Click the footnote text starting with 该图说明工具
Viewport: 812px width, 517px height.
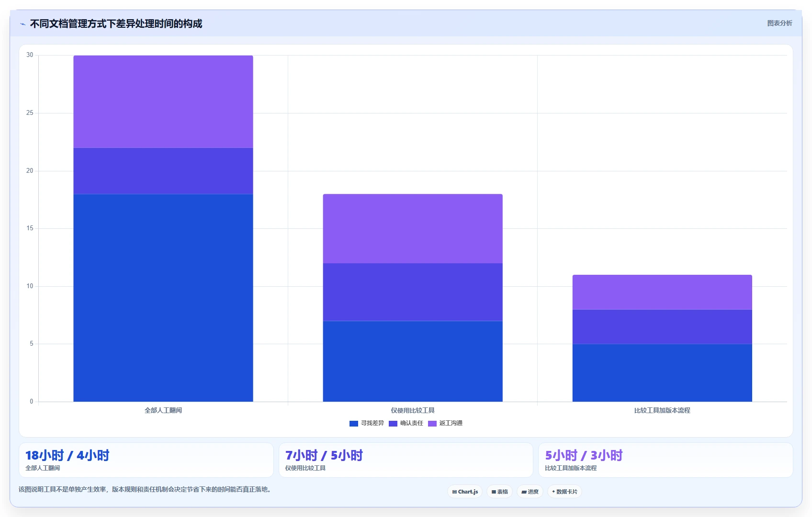146,489
